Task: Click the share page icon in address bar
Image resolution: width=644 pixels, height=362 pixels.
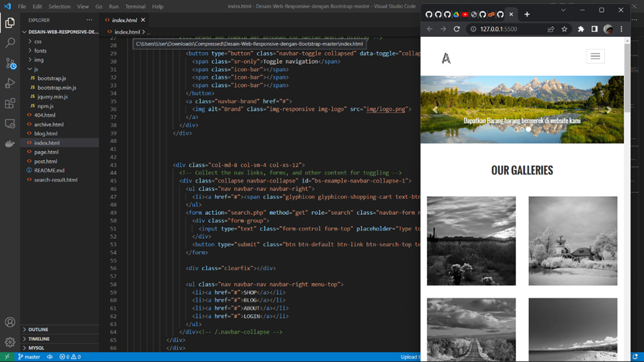Action: tap(551, 29)
